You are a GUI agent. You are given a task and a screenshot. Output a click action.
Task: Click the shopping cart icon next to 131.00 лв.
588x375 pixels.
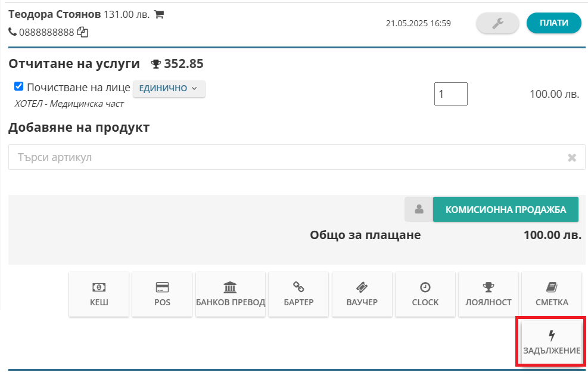[x=159, y=15]
